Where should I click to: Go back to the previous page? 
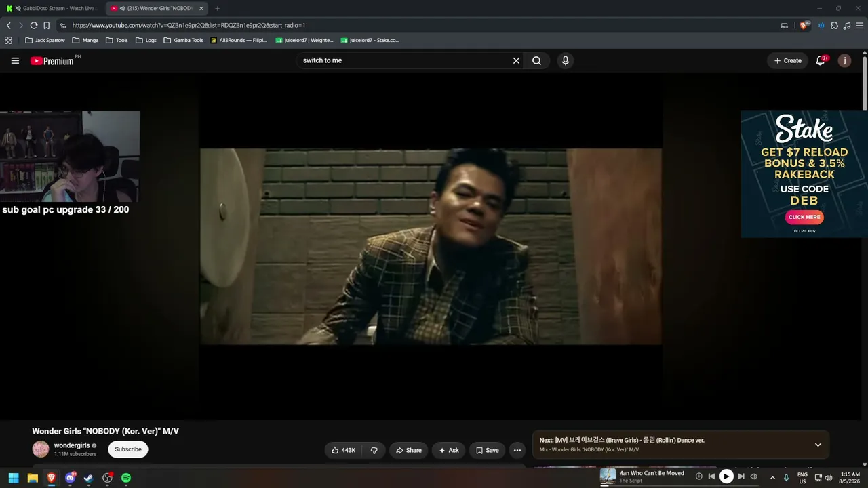coord(9,25)
